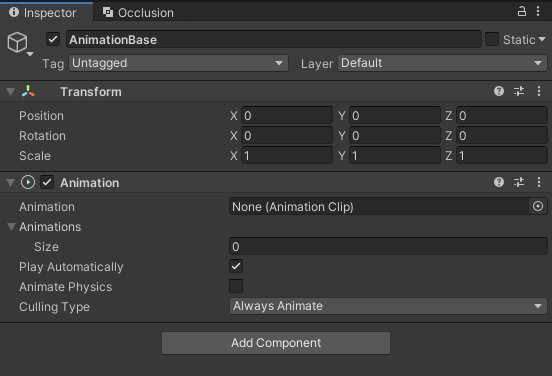
Task: Click the Rotation Z field
Action: tap(502, 136)
